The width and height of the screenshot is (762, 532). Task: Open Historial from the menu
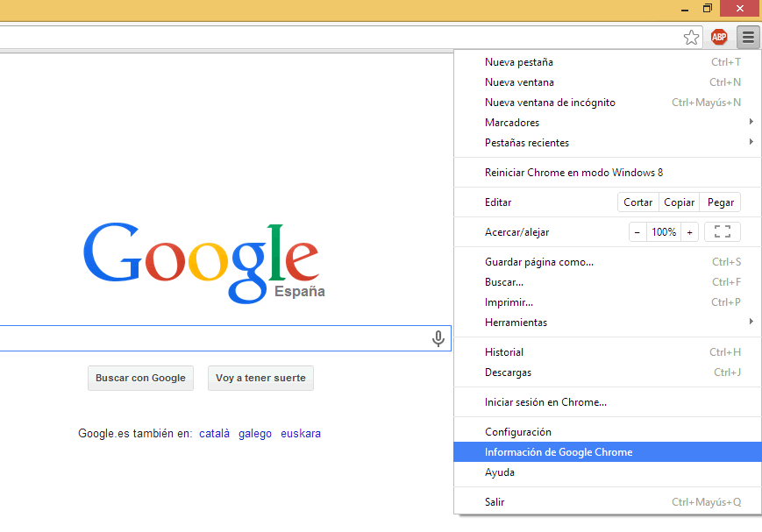pyautogui.click(x=608, y=352)
